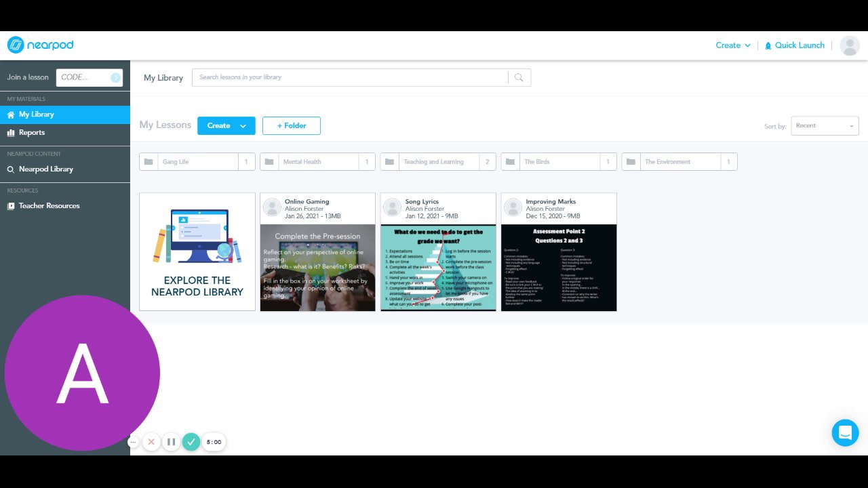Open the Teaching and Learning folder
Screen dimensions: 868x488
pyautogui.click(x=438, y=162)
